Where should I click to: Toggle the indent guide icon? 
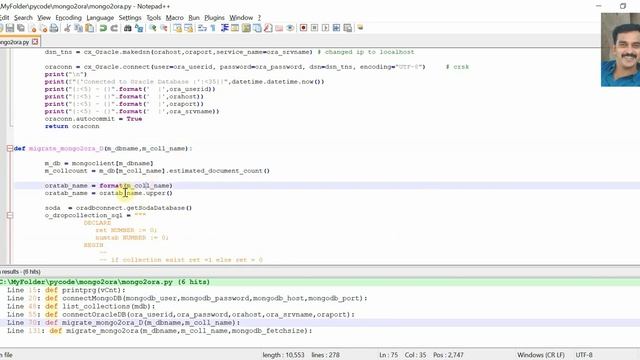tap(224, 28)
